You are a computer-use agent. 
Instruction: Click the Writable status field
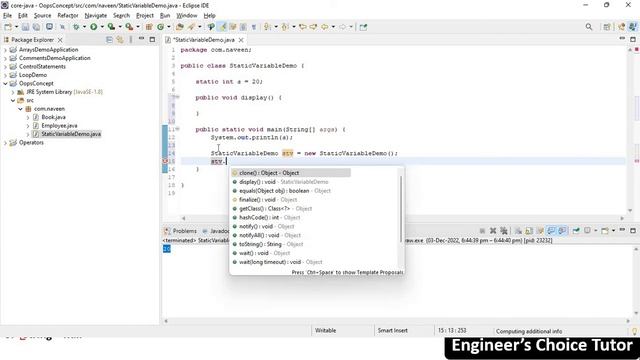click(325, 331)
